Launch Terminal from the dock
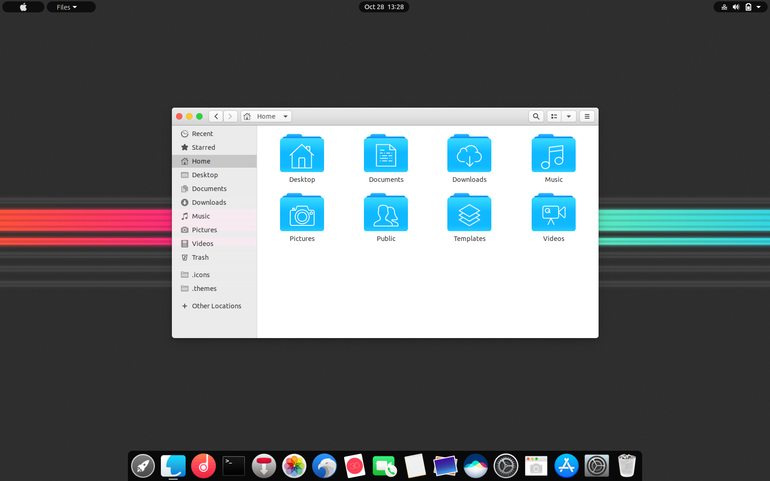This screenshot has height=481, width=770. pyautogui.click(x=233, y=466)
